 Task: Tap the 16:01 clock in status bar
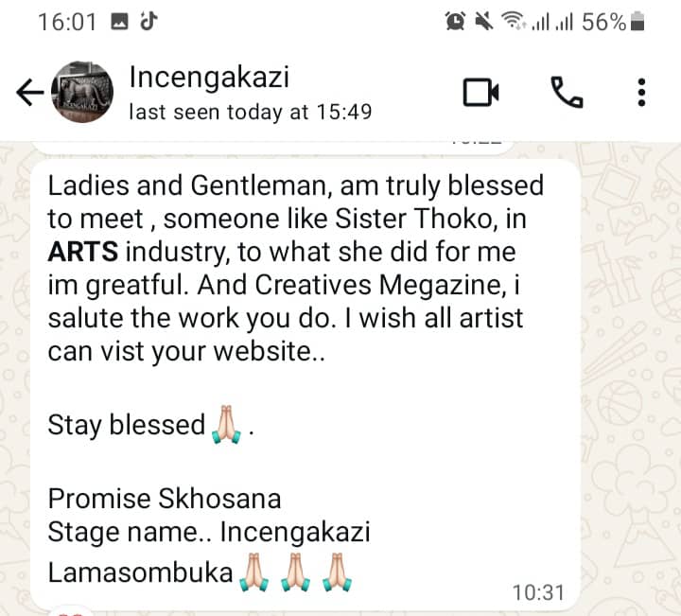click(67, 22)
